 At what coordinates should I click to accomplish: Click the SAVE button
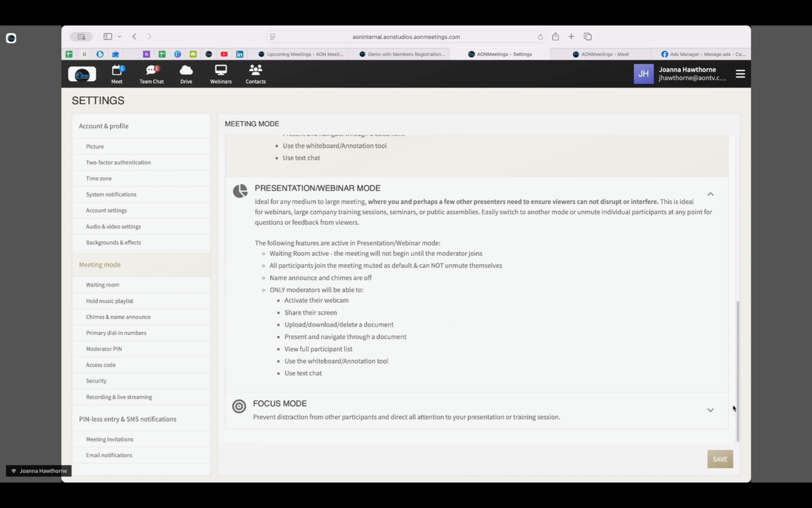click(719, 458)
